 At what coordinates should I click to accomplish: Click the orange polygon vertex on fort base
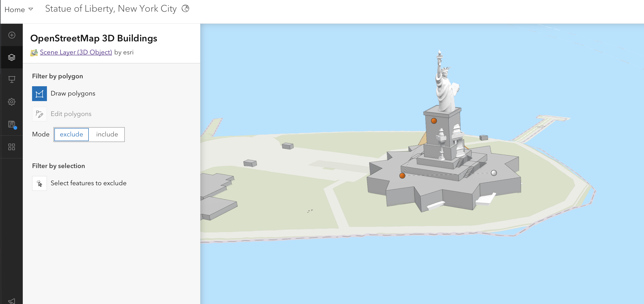[x=402, y=176]
